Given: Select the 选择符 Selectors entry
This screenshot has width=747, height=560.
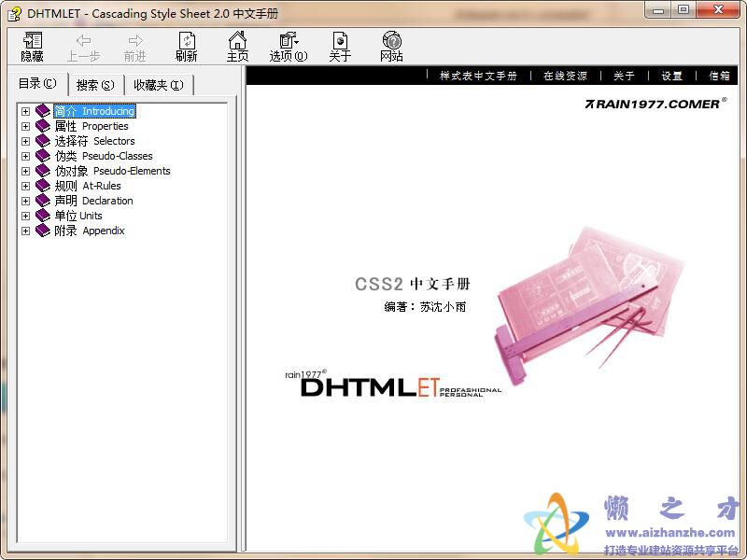Looking at the screenshot, I should [x=94, y=141].
